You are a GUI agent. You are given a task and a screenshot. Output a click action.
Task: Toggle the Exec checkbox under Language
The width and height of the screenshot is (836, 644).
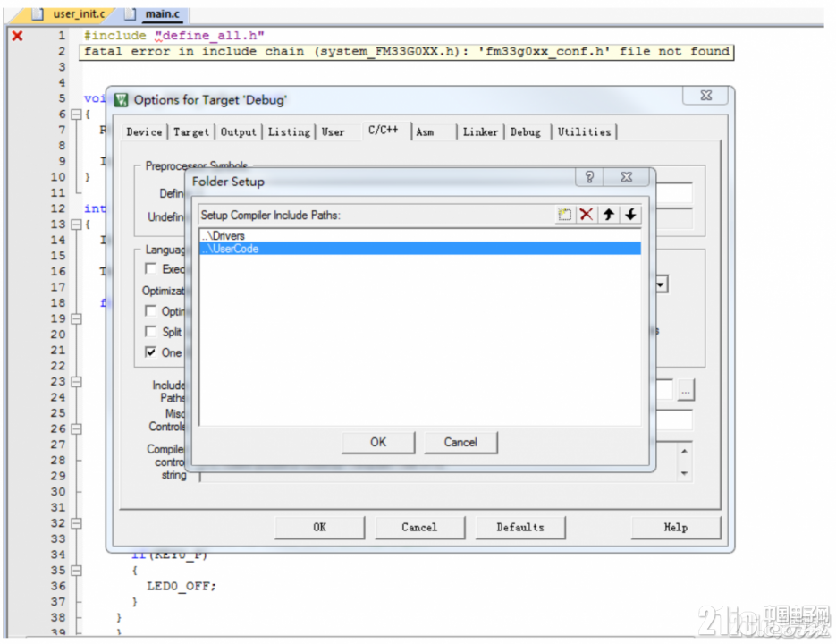[151, 269]
